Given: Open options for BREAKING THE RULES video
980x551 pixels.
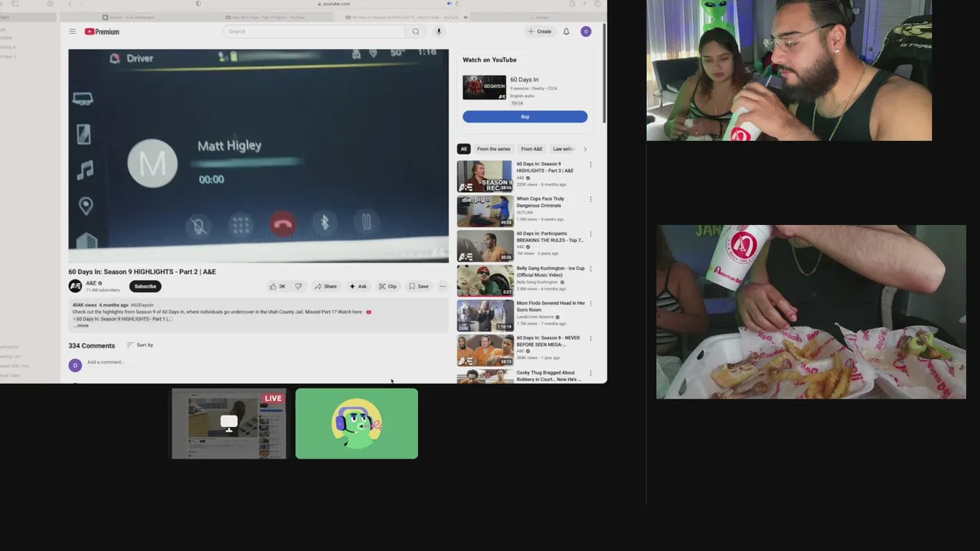Looking at the screenshot, I should (x=590, y=234).
